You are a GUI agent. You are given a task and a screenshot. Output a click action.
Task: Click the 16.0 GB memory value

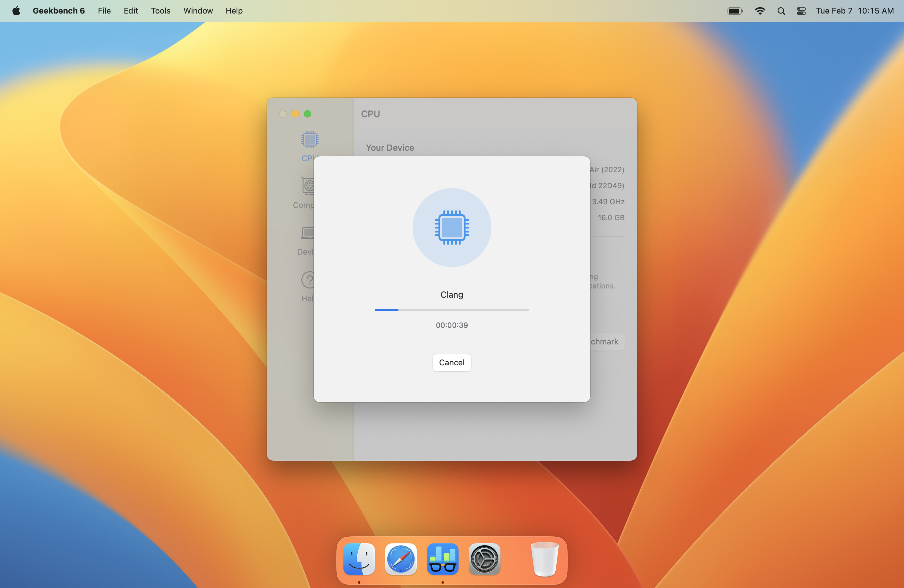click(611, 217)
